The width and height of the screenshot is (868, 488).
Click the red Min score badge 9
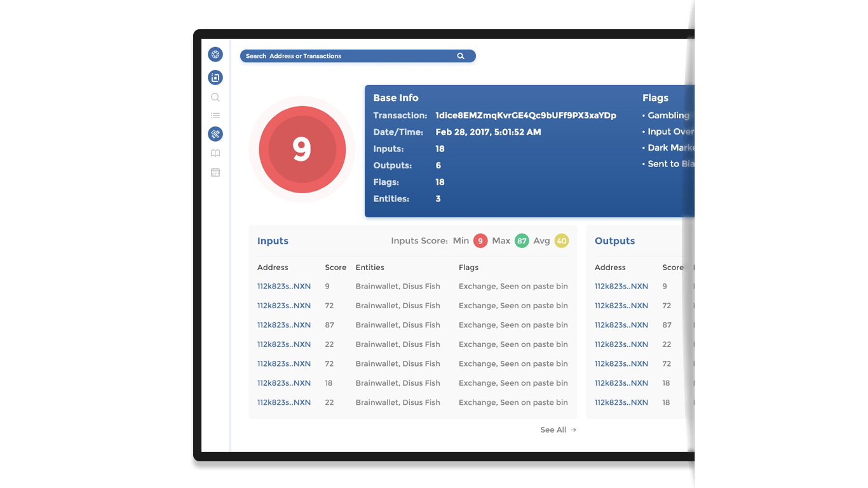coord(480,241)
